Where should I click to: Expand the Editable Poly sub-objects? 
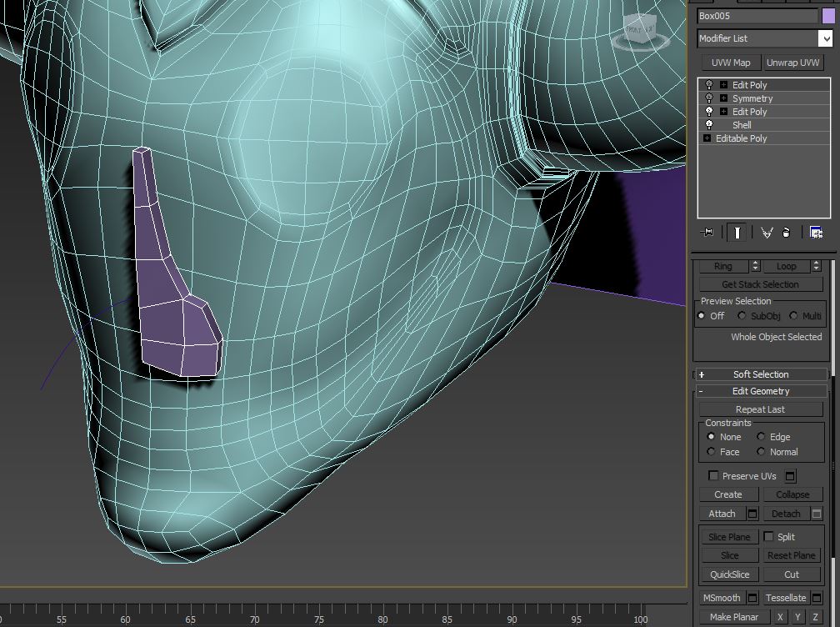(x=707, y=138)
